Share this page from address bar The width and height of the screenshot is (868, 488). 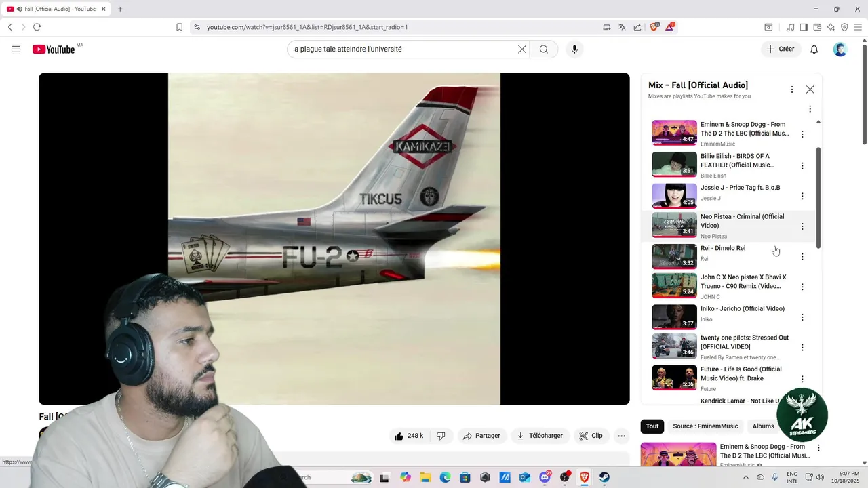[x=637, y=27]
